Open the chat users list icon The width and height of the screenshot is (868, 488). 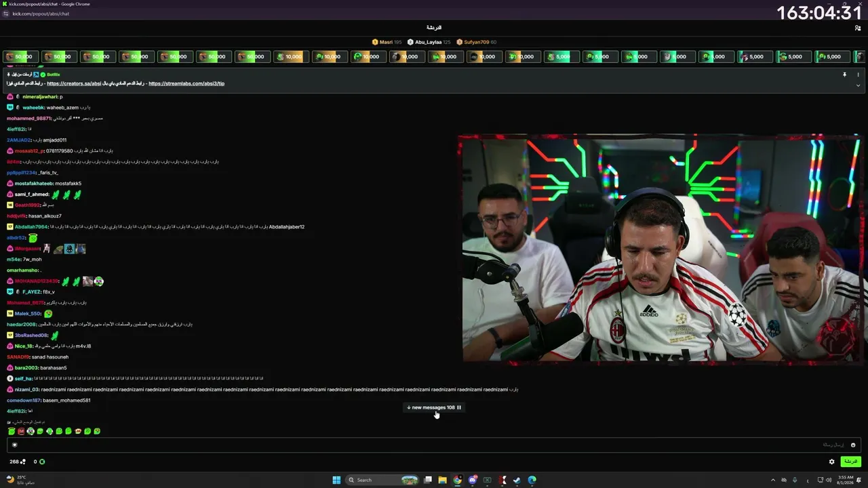858,28
